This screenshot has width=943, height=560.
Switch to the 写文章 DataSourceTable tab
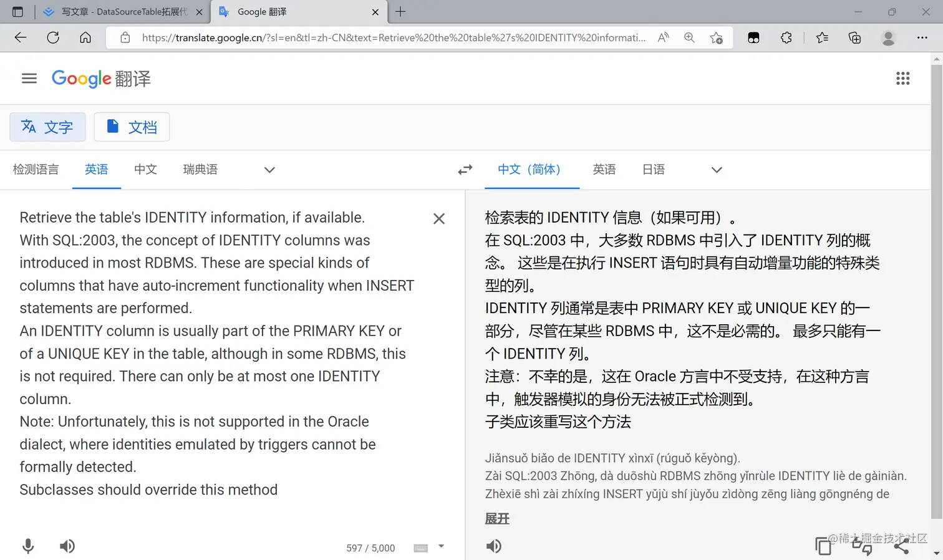(x=123, y=12)
